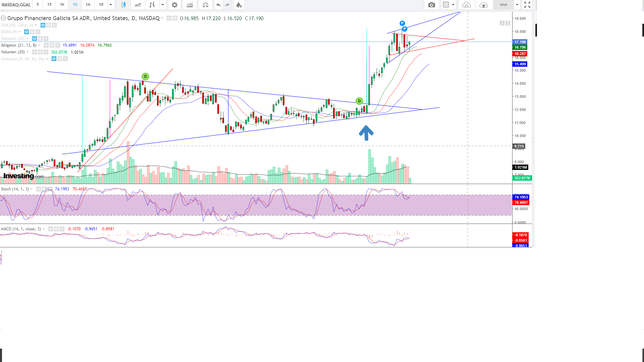Load chart layout from cloud
644x362 pixels.
click(466, 5)
